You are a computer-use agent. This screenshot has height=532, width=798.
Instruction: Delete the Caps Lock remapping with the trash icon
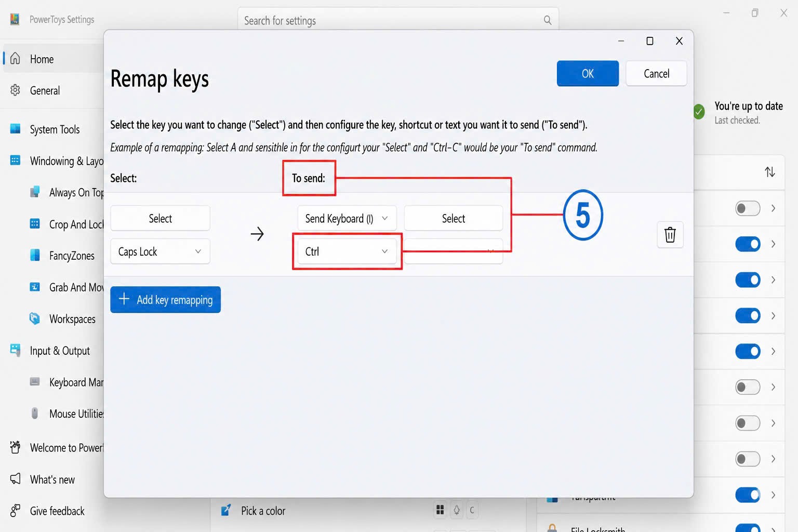click(670, 235)
